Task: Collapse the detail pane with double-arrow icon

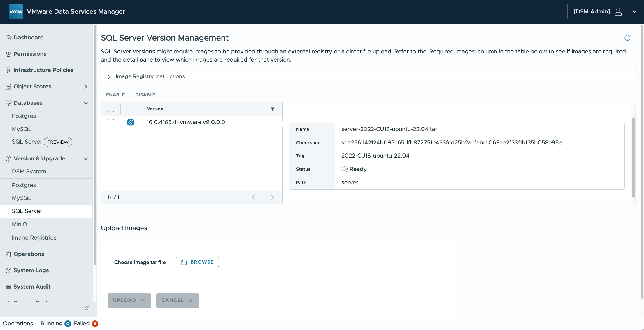Action: coord(131,122)
